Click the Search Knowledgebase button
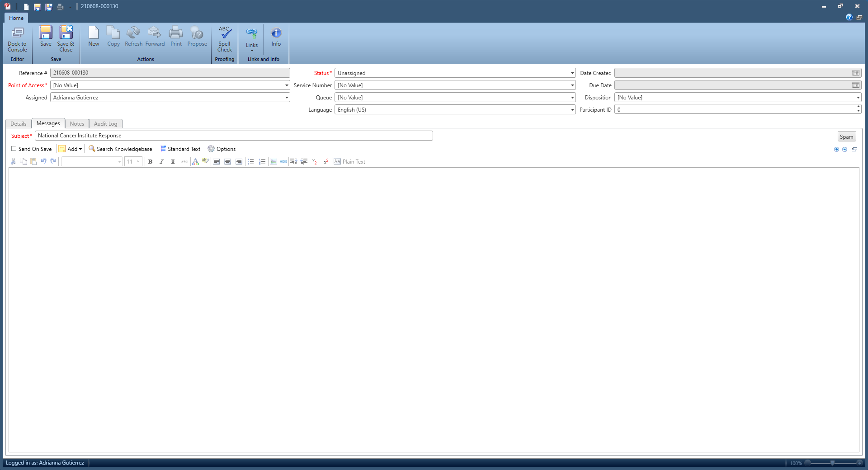 pos(120,149)
